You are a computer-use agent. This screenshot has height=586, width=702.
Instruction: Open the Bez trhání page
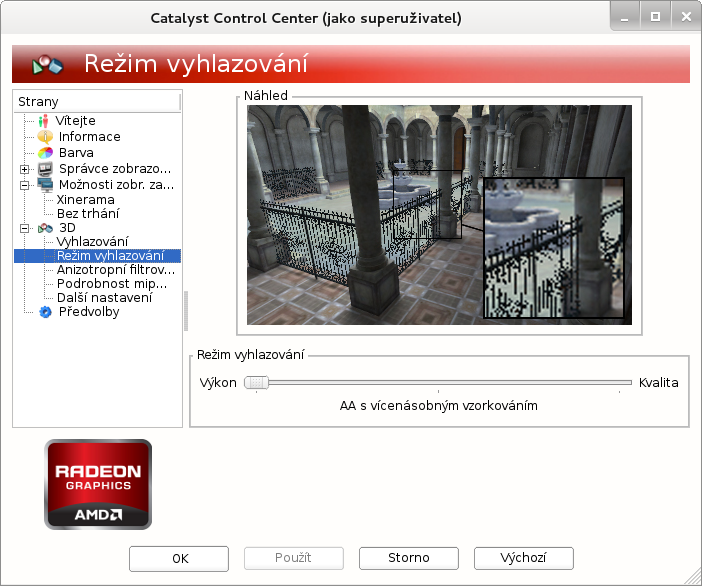coord(88,214)
